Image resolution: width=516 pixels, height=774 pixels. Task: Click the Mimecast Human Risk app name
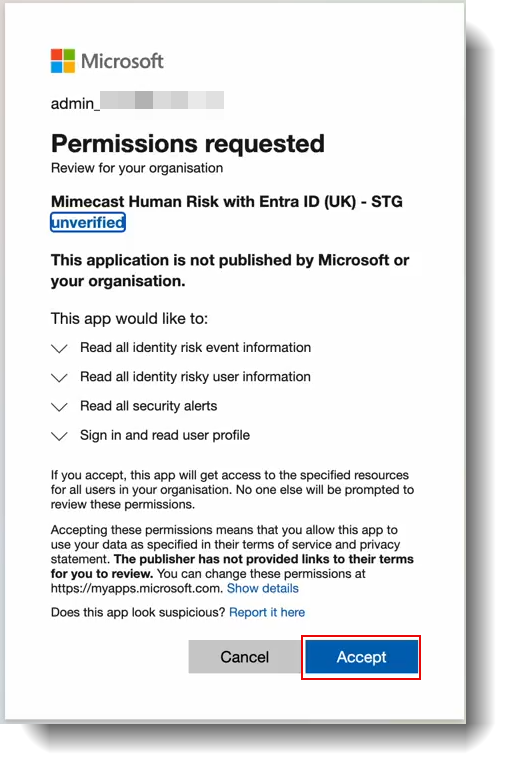(x=227, y=202)
